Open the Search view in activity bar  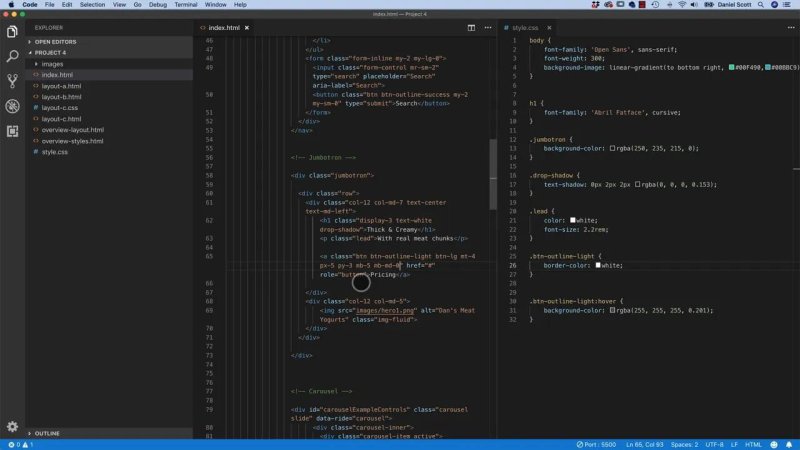coord(12,56)
